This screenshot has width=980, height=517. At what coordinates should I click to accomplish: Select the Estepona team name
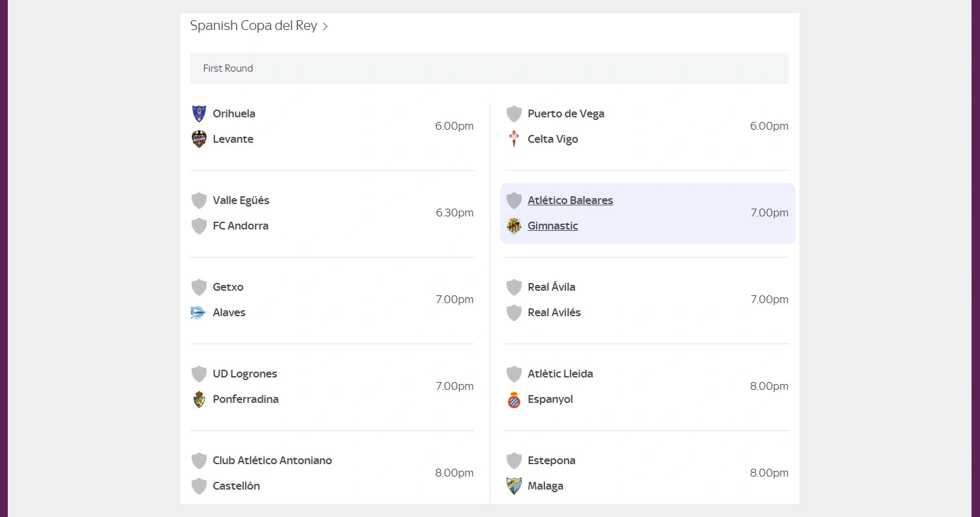click(551, 460)
